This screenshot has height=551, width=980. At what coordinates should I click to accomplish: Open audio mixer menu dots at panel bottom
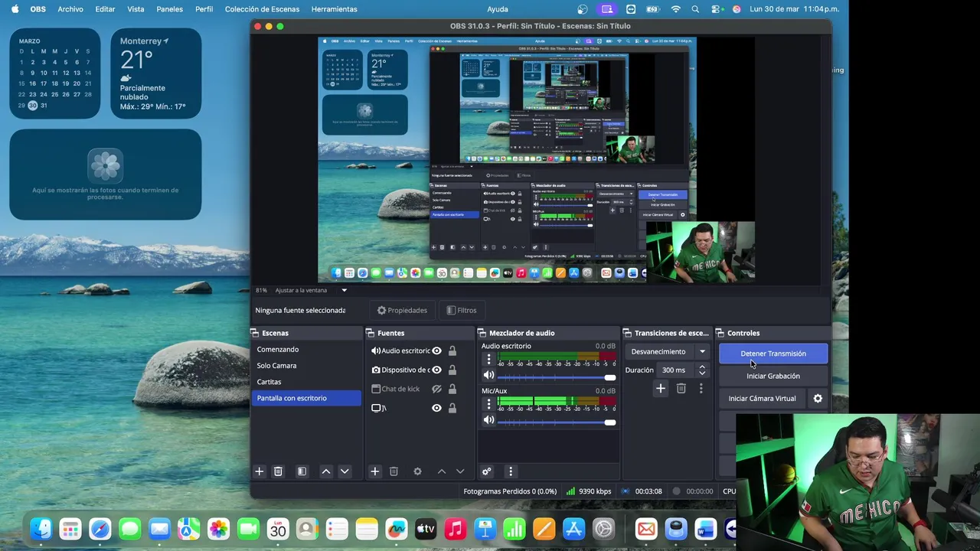pos(511,471)
